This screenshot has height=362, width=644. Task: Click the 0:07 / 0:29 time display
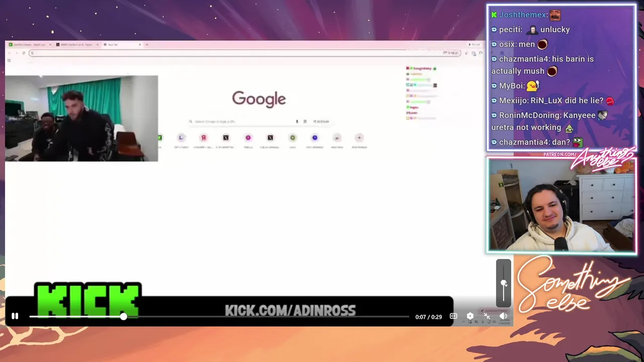click(429, 317)
